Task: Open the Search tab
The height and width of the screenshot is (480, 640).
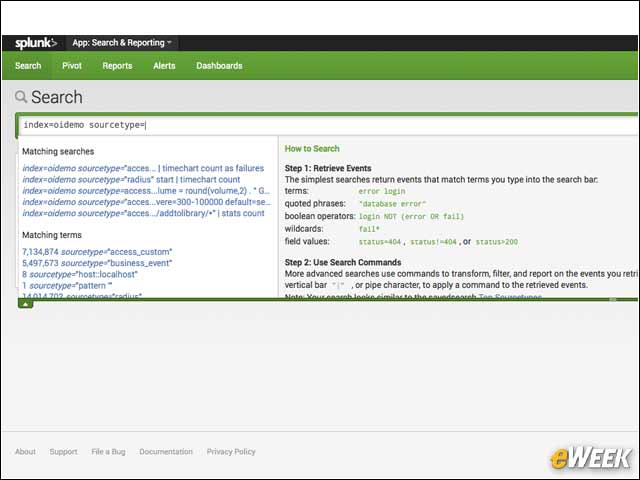Action: pos(28,66)
